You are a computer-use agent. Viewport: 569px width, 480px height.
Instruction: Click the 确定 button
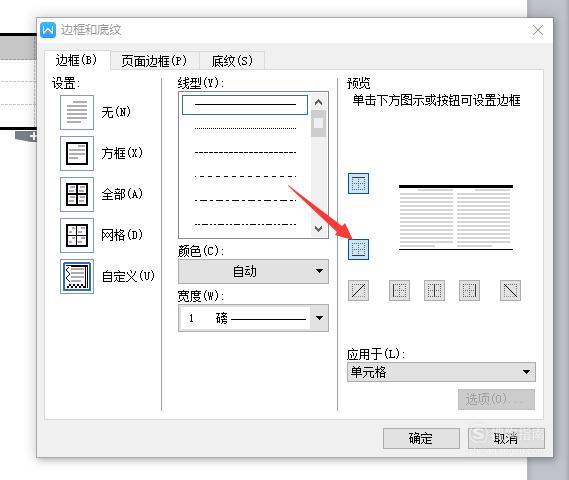421,438
